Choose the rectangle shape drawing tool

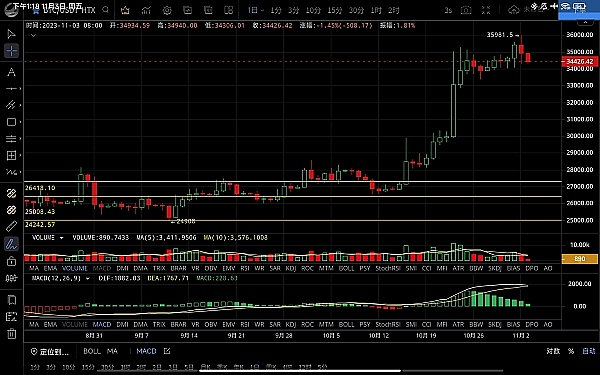11,122
